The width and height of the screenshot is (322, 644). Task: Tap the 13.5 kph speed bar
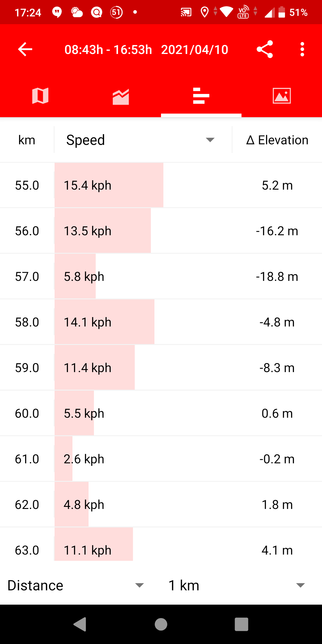pyautogui.click(x=103, y=231)
